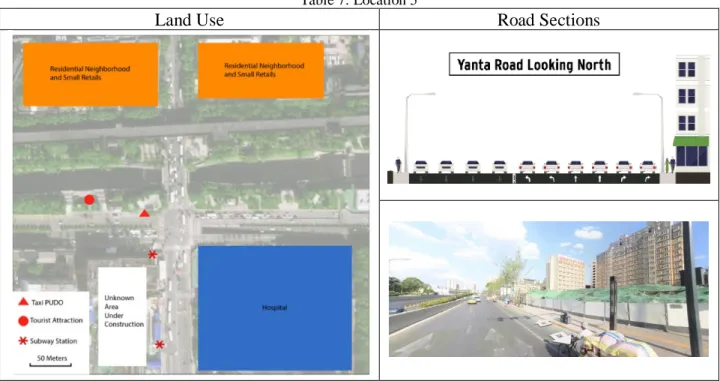Select the left orange Residential Neighborhood block
Image resolution: width=720 pixels, height=381 pixels.
tap(90, 74)
